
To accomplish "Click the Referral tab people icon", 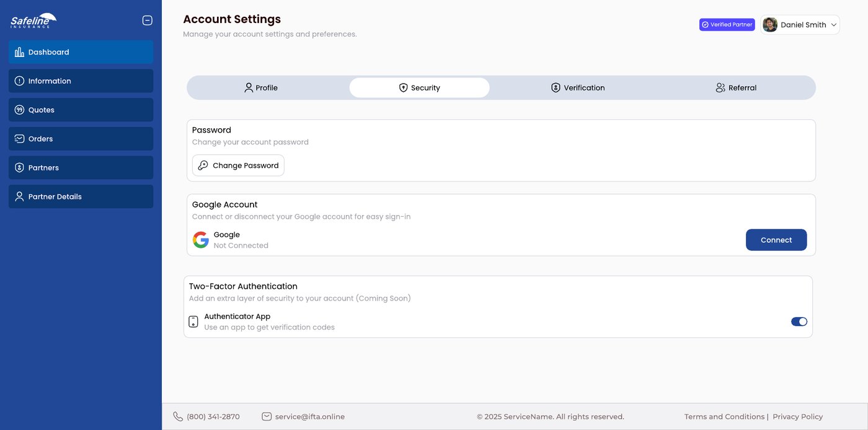I will point(720,88).
